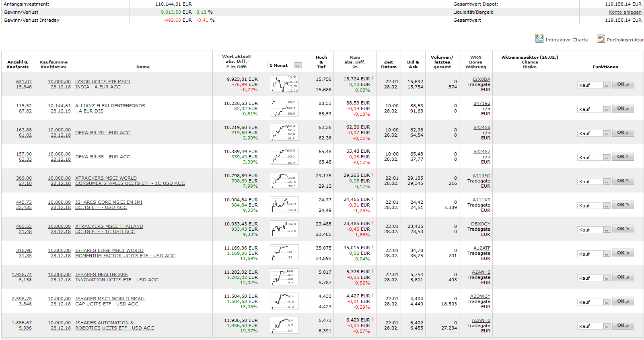Viewport: 644px width, 340px height.
Task: Sort by the Name column header
Action: (x=143, y=67)
